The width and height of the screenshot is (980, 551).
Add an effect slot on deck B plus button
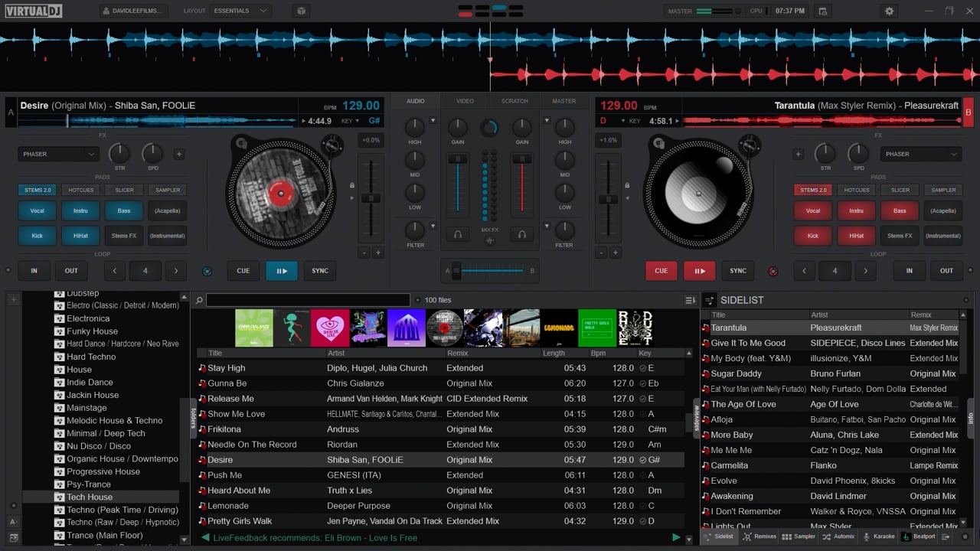click(798, 154)
